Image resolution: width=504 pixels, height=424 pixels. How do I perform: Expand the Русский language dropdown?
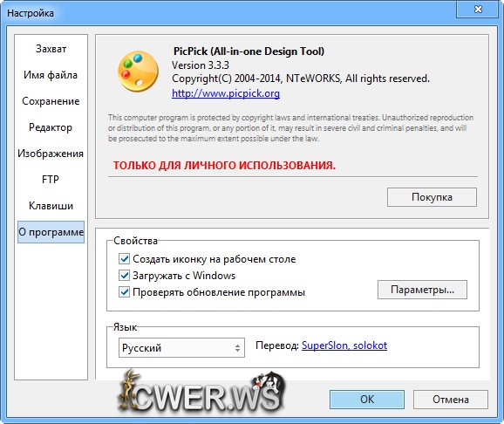(x=181, y=347)
